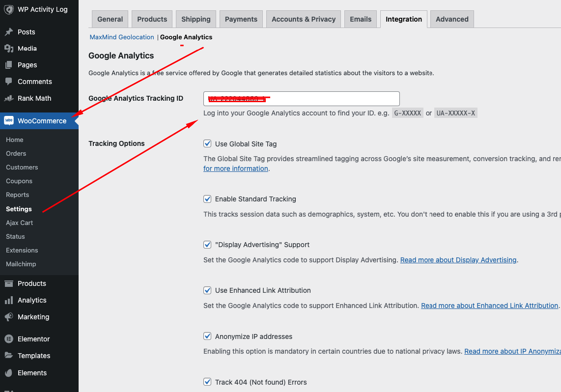Open WooCommerce Home submenu
This screenshot has width=561, height=392.
15,140
